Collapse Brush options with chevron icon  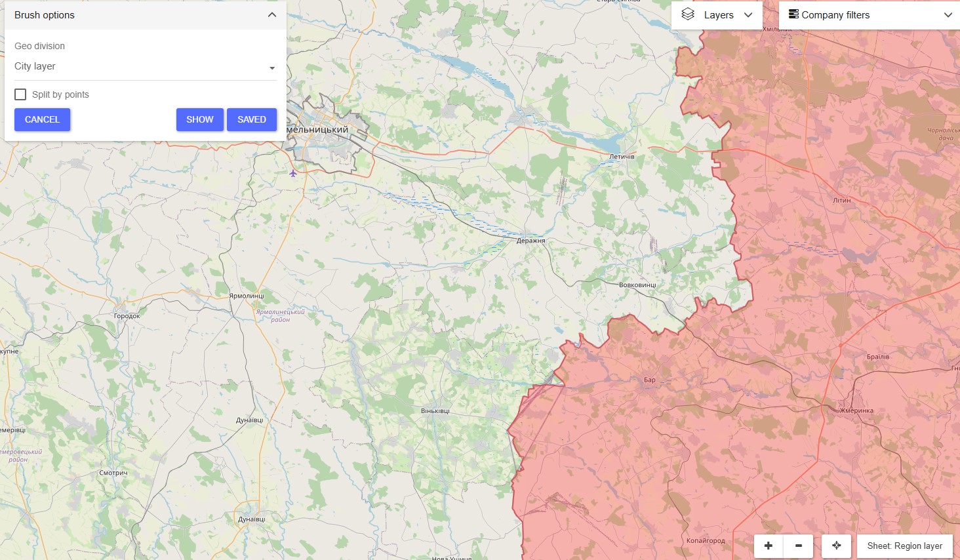(272, 14)
